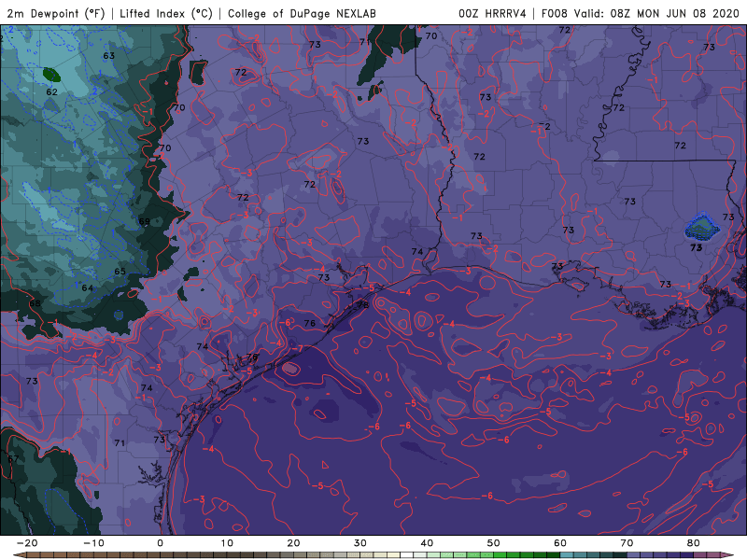The height and width of the screenshot is (560, 747).
Task: Click the '00Z HRRRV4' model run label
Action: [x=492, y=13]
